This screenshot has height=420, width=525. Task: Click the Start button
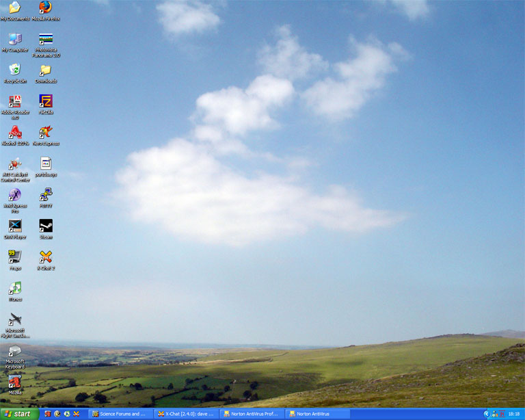(18, 414)
